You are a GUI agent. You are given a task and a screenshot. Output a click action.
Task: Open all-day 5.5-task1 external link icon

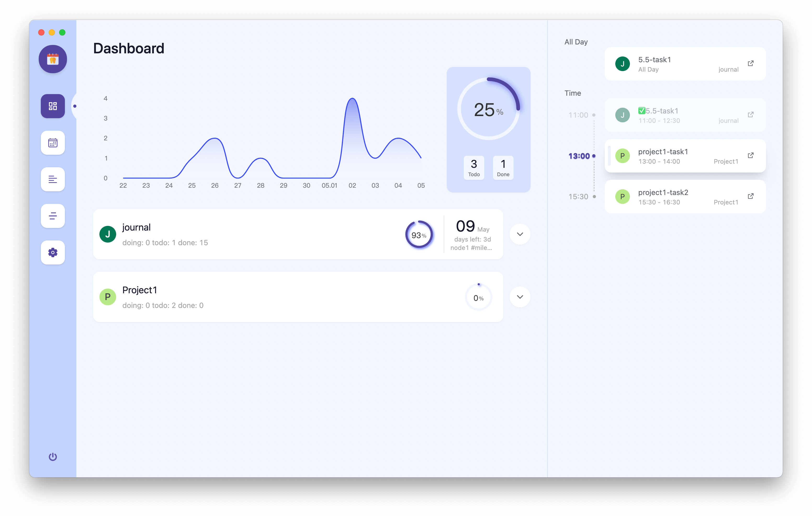pyautogui.click(x=751, y=63)
